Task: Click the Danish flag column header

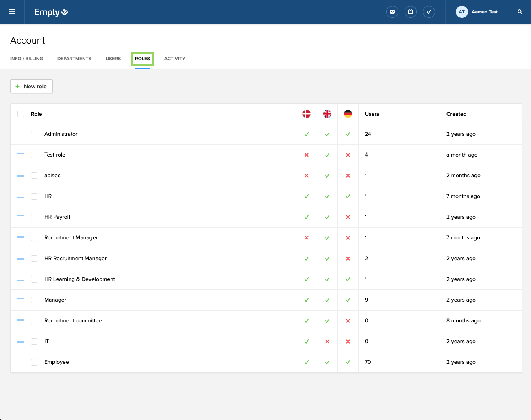Action: [x=306, y=114]
